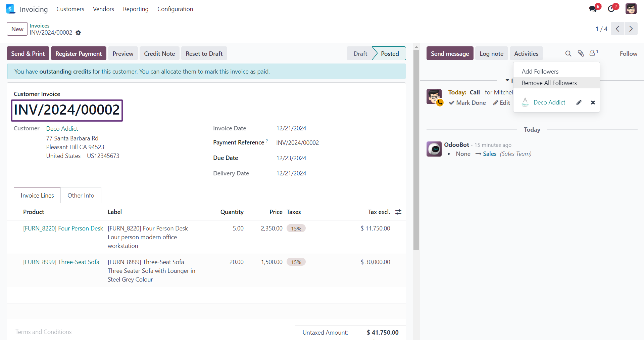
Task: Open the activities clock icon in the top bar
Action: (611, 9)
